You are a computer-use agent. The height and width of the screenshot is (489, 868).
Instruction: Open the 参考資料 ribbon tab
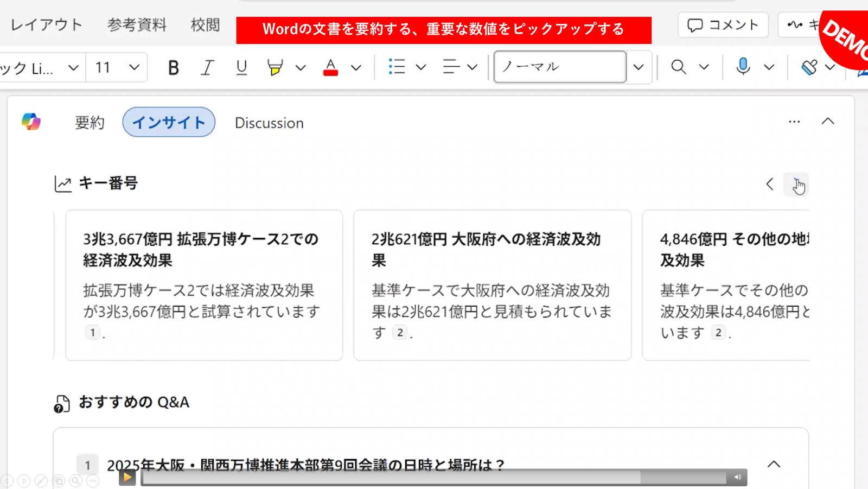click(x=137, y=25)
